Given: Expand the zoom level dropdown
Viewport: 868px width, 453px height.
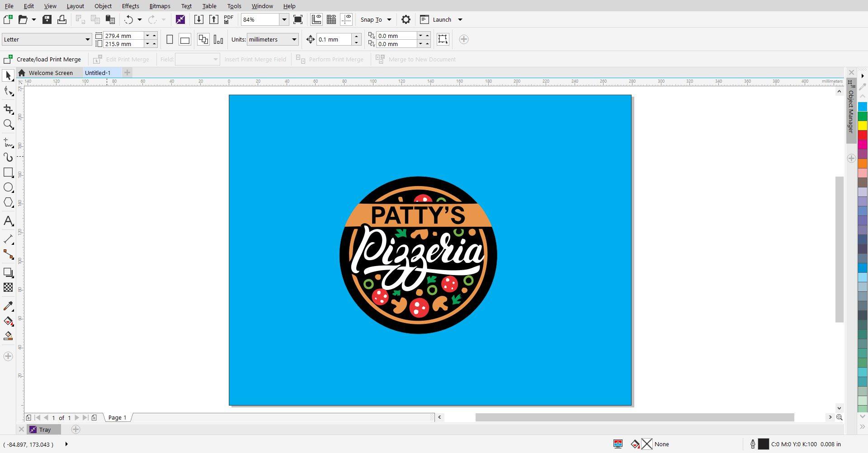Looking at the screenshot, I should pos(284,19).
